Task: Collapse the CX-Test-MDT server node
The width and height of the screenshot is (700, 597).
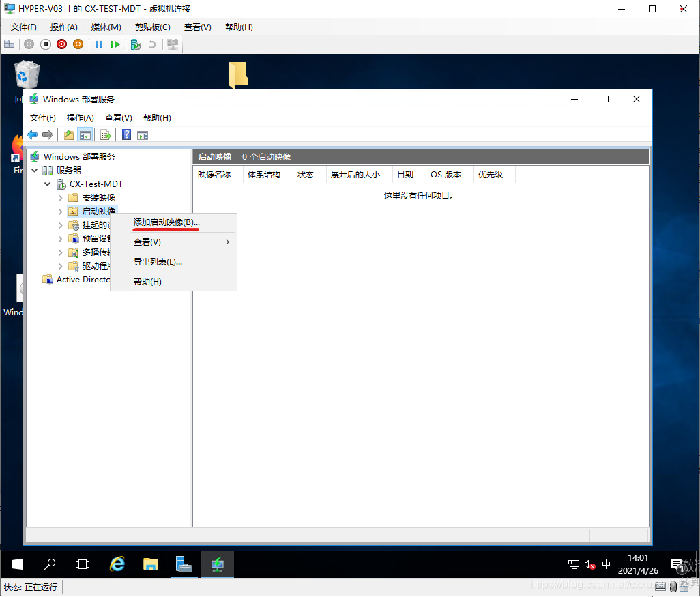Action: [x=47, y=184]
